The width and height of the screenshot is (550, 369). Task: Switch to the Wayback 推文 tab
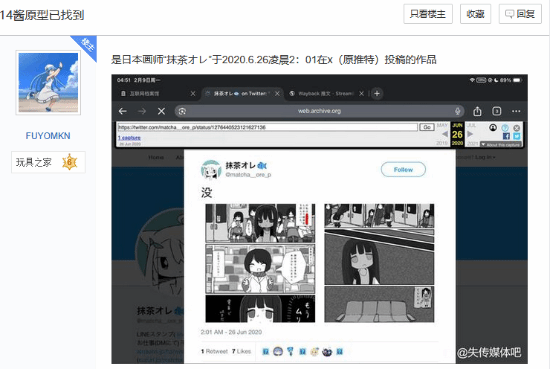[326, 94]
